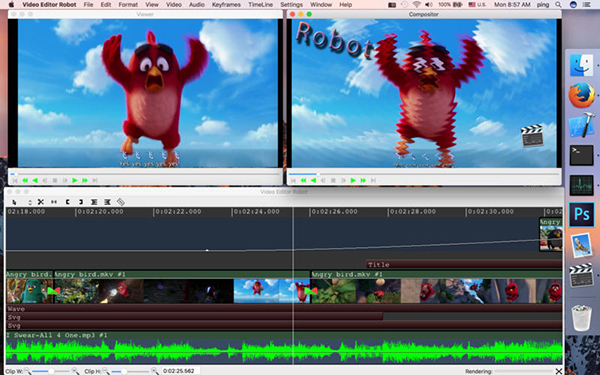Open Photoshop from the Dock
This screenshot has height=375, width=600.
pyautogui.click(x=581, y=215)
